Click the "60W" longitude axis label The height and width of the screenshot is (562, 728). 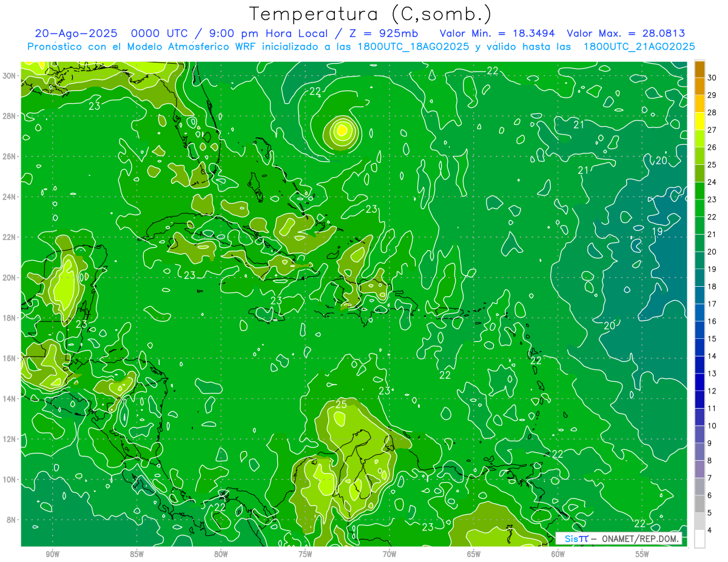558,554
